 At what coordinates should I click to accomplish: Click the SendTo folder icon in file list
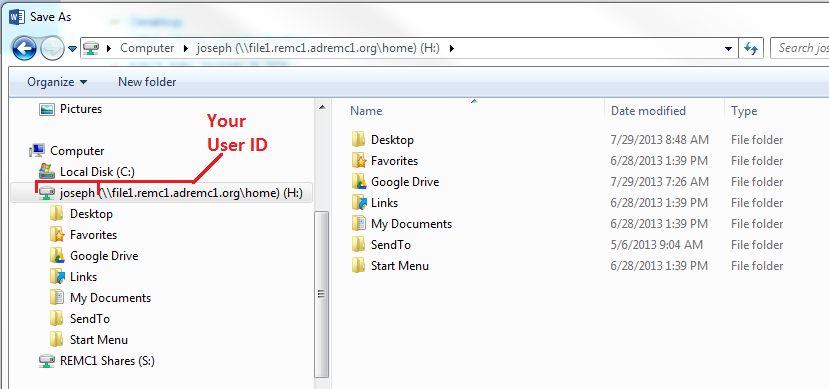click(358, 245)
